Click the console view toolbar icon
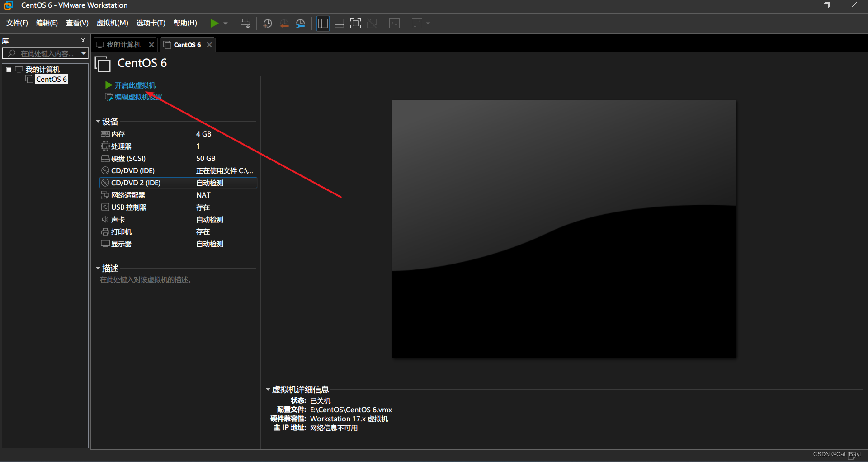Viewport: 868px width, 462px height. click(395, 24)
